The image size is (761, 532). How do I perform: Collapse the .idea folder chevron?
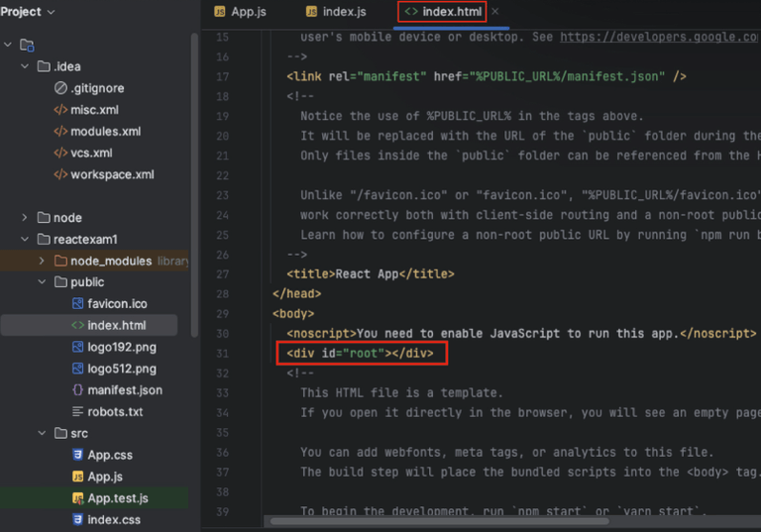[x=25, y=66]
